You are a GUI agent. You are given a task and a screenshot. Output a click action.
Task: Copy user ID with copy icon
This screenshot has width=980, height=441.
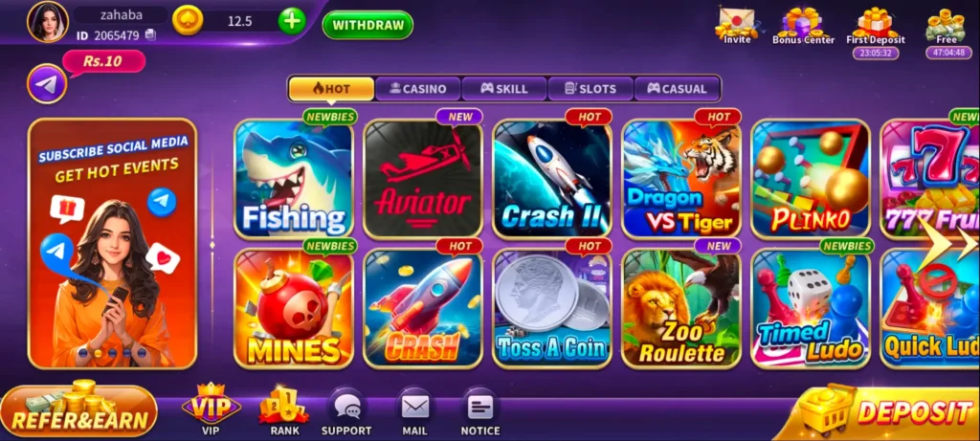point(150,35)
